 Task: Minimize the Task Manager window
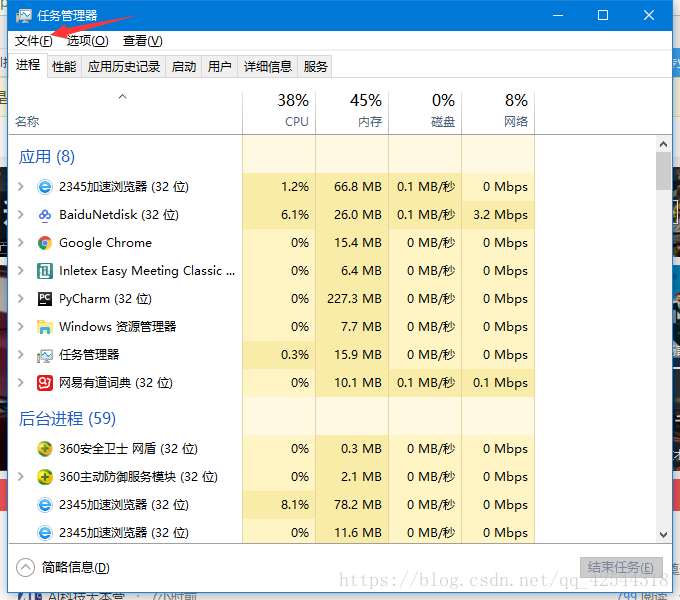558,15
